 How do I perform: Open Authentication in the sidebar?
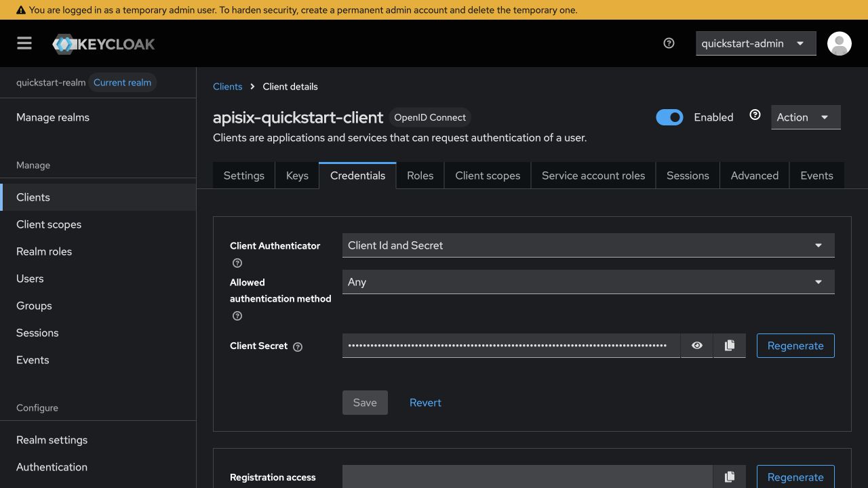[x=98, y=467]
